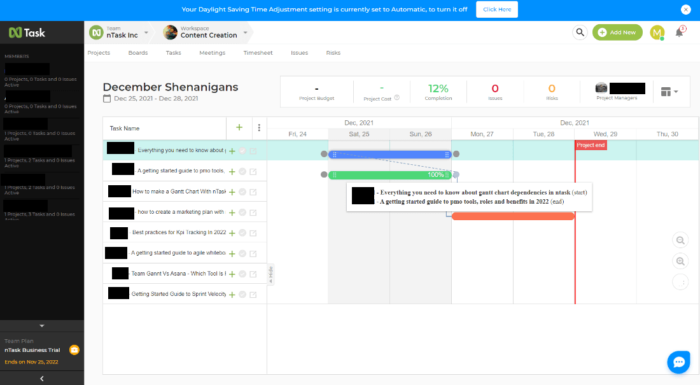This screenshot has height=385, width=700.
Task: Click the nTask Business Trial upgrade icon
Action: coord(74,350)
